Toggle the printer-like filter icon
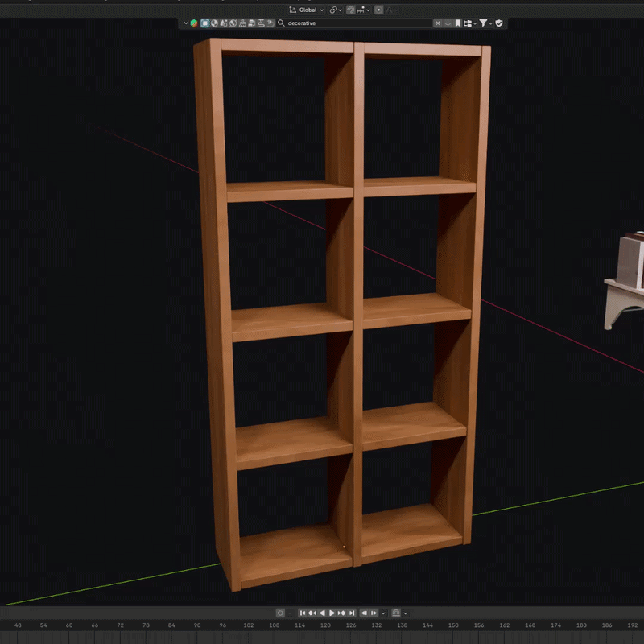644x644 pixels. (x=252, y=23)
